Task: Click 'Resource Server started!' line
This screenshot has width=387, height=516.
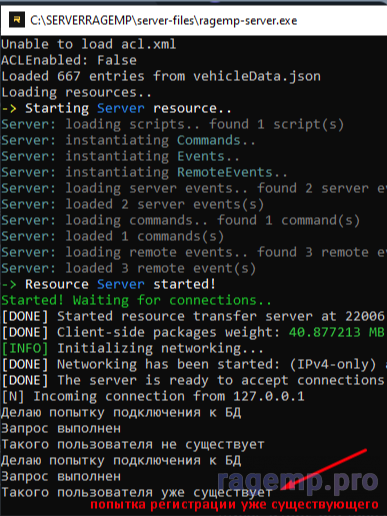Action: tap(109, 284)
